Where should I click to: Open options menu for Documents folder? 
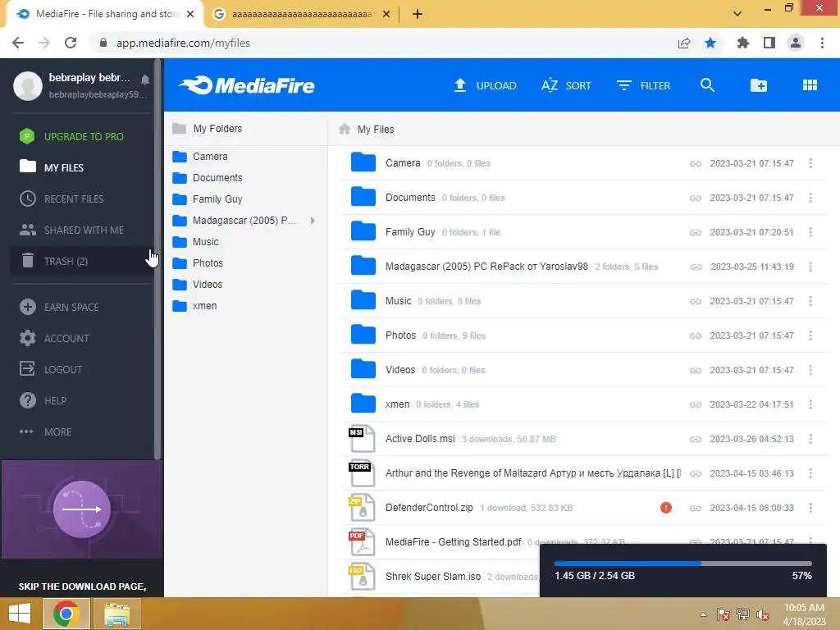pos(810,198)
